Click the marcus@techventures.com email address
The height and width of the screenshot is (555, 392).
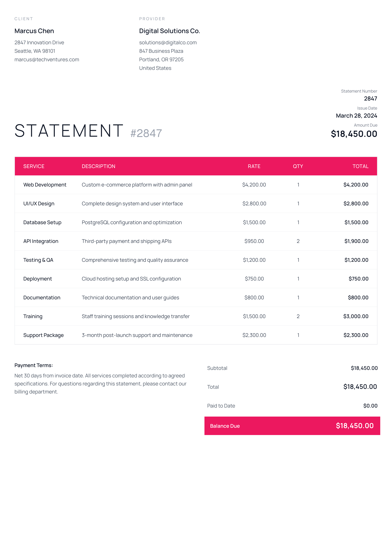[x=47, y=59]
